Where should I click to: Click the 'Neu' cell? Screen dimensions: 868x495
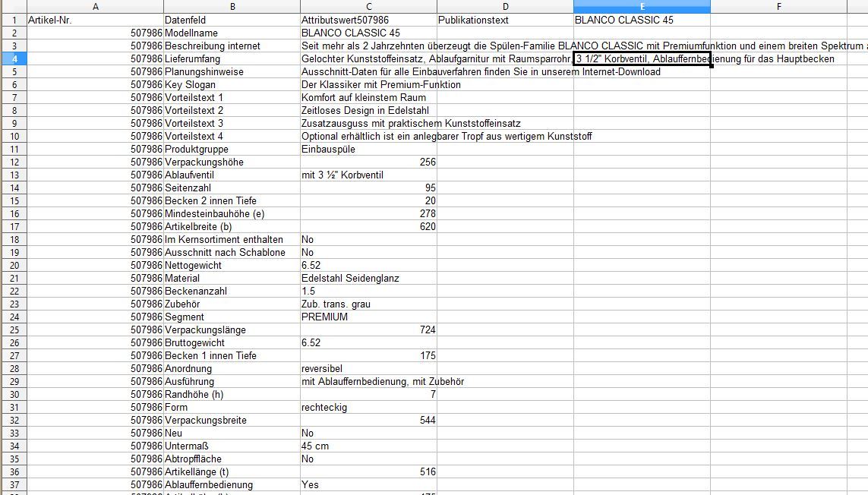tap(232, 434)
